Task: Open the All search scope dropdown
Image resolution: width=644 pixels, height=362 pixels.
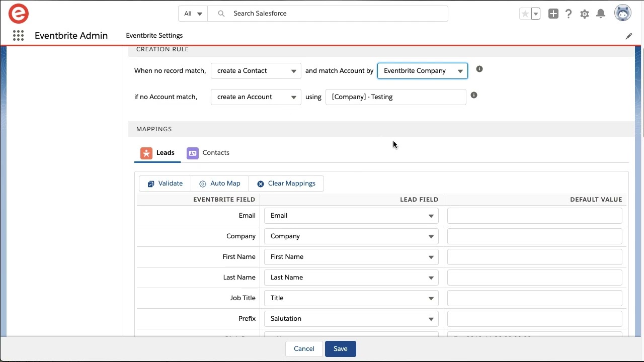Action: tap(193, 14)
